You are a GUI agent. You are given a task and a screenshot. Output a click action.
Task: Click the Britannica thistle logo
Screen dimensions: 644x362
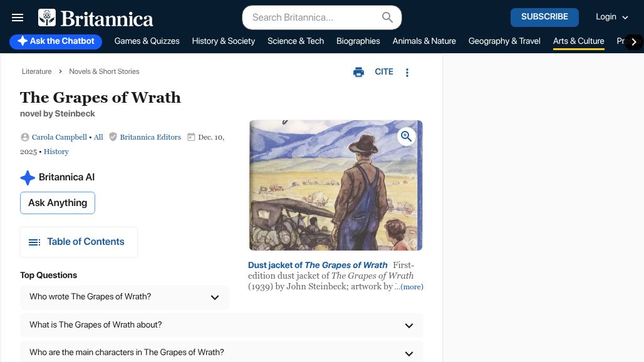47,17
